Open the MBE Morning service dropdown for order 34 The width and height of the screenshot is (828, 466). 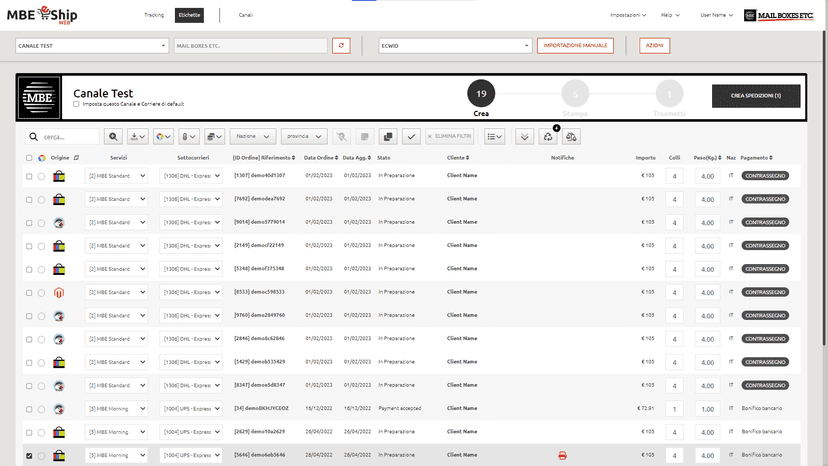point(116,409)
